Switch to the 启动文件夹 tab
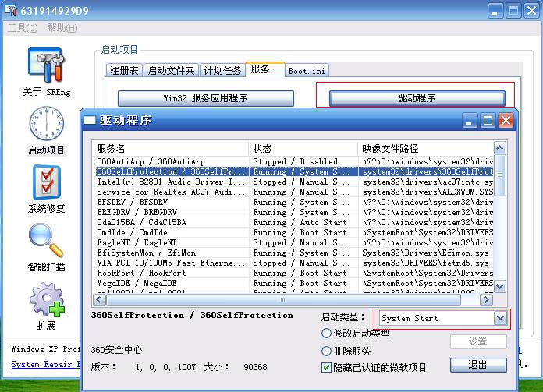 tap(171, 71)
